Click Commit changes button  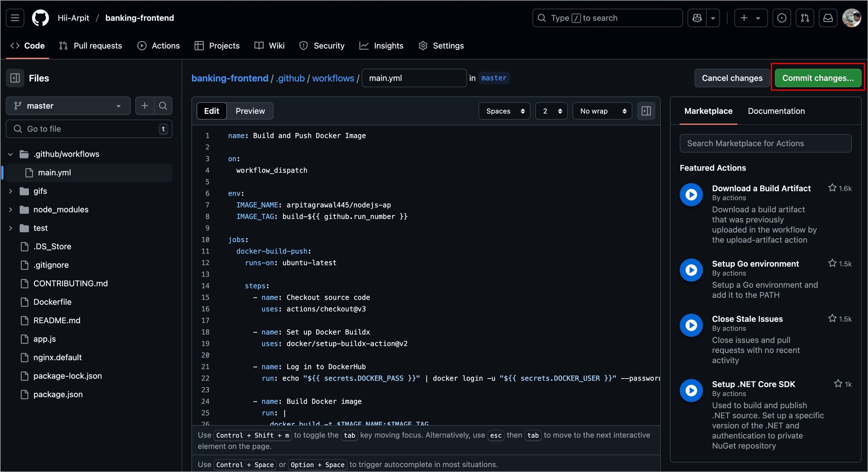click(818, 78)
